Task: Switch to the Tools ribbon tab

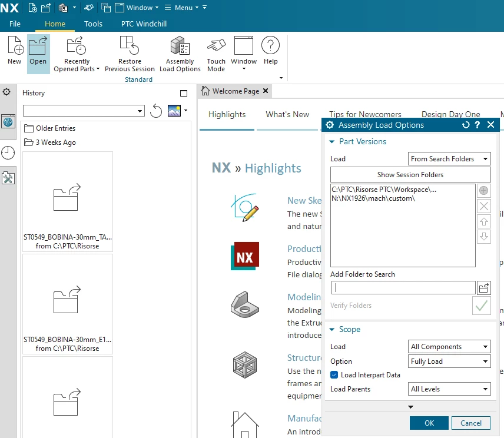Action: tap(93, 24)
